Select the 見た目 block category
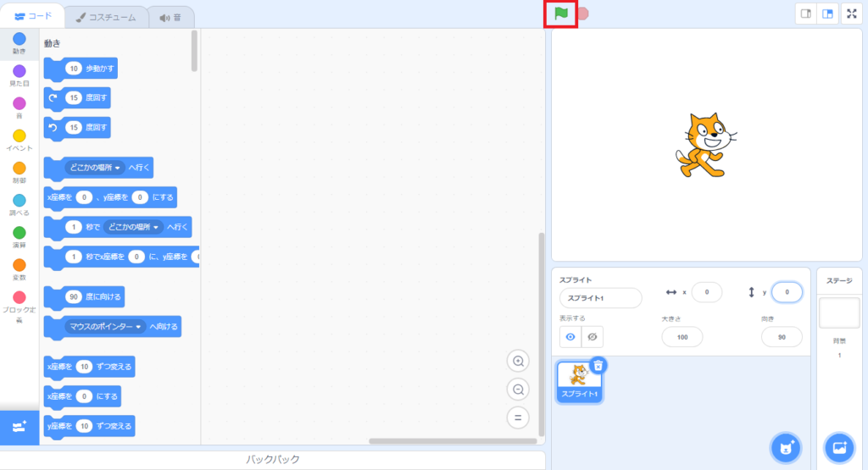Image resolution: width=868 pixels, height=470 pixels. tap(19, 75)
